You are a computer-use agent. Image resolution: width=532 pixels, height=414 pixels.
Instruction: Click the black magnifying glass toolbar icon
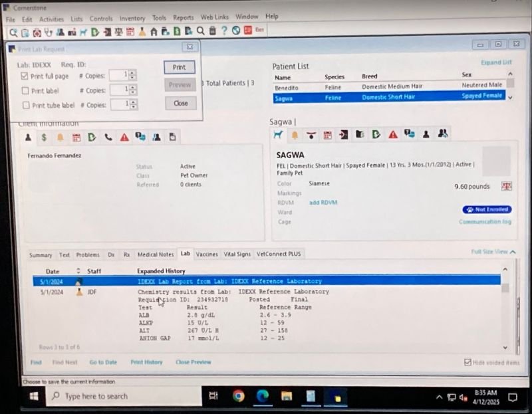[x=201, y=31]
